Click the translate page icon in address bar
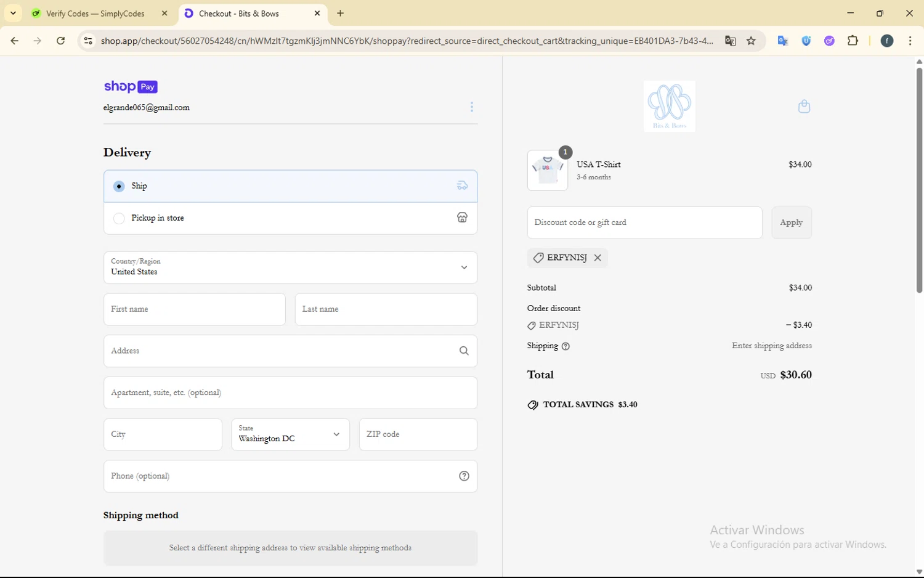 click(730, 41)
